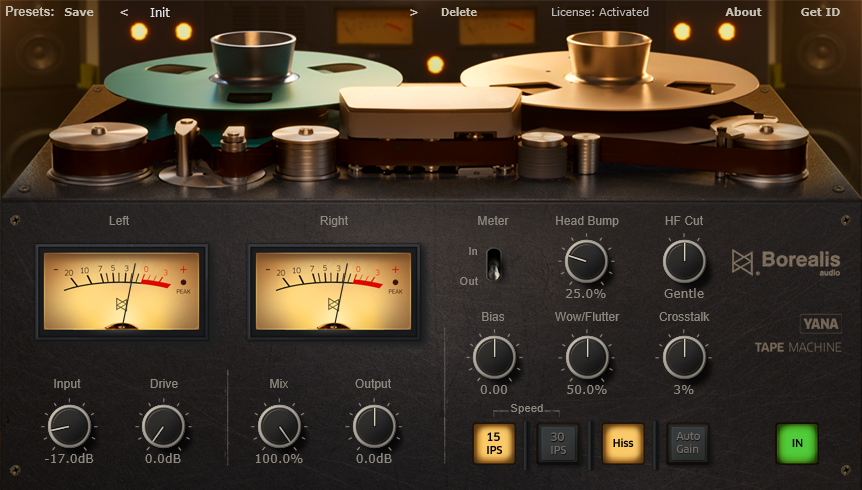Click the Bias knob
The height and width of the screenshot is (490, 862).
click(x=493, y=357)
